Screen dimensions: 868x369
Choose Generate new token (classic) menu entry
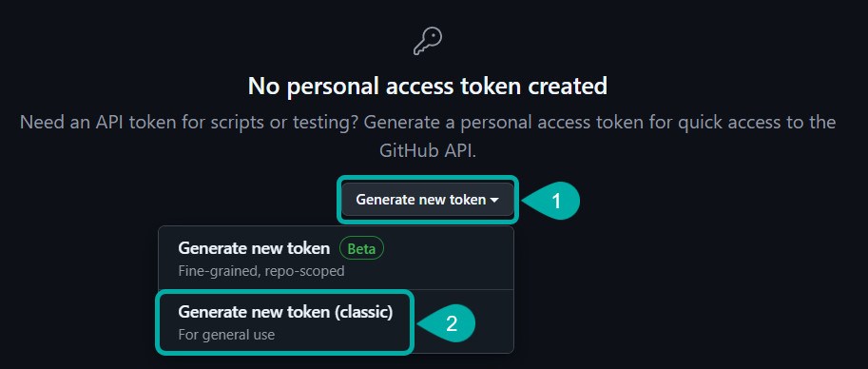[x=285, y=321]
